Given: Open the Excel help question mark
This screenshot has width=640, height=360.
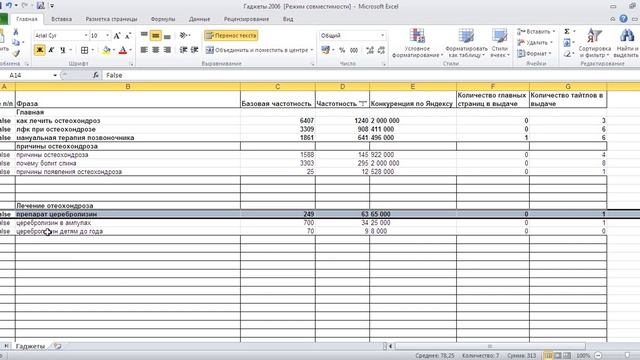Looking at the screenshot, I should coord(623,19).
